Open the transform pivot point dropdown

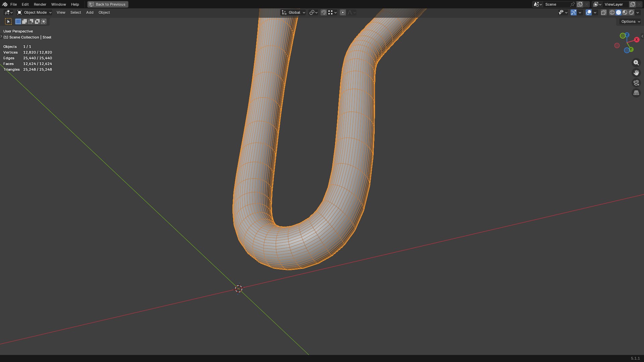(313, 12)
